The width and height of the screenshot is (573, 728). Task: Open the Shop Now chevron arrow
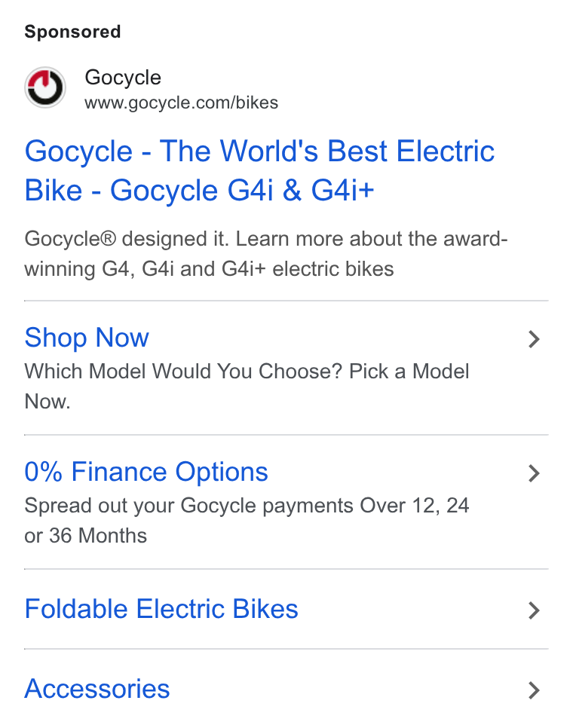click(534, 339)
